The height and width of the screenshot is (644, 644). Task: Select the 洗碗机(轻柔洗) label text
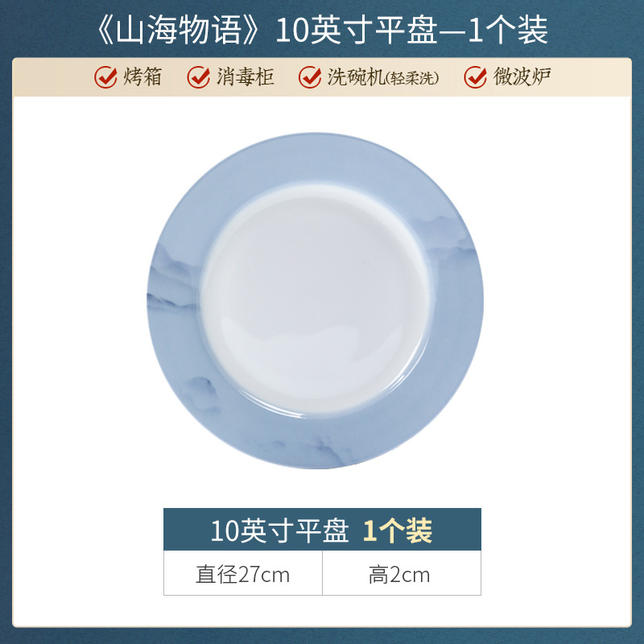[x=383, y=77]
